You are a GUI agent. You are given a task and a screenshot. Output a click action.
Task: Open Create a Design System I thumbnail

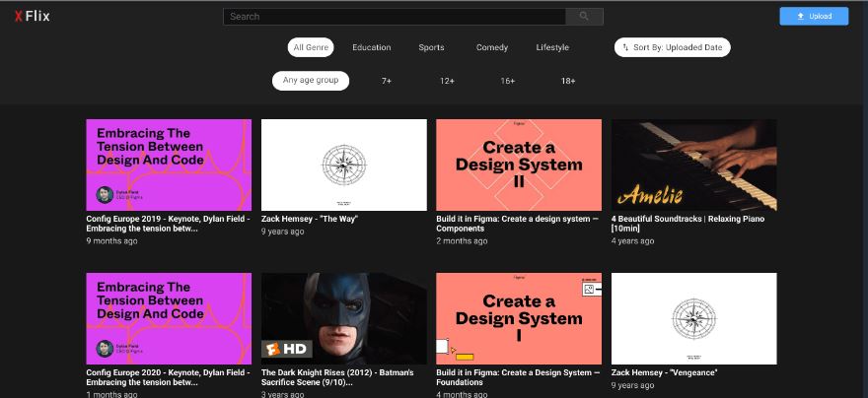tap(519, 318)
